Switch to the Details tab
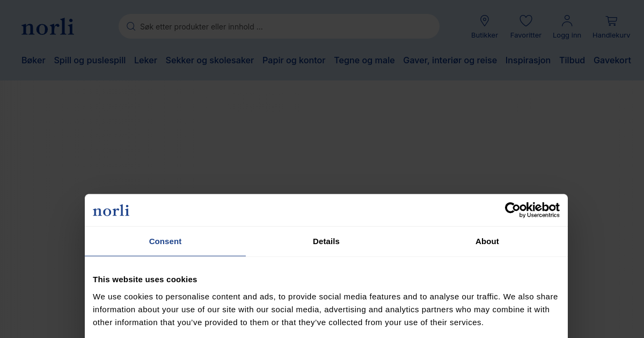Image resolution: width=644 pixels, height=338 pixels. pos(326,241)
